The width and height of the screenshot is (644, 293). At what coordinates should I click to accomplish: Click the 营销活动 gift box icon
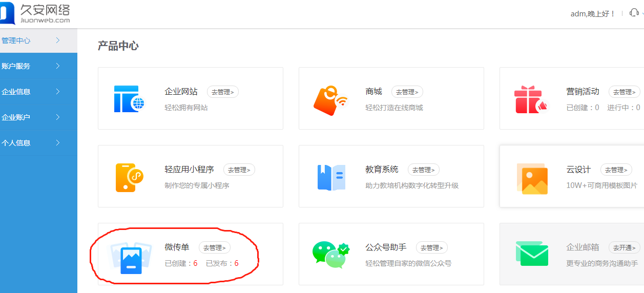pos(531,99)
